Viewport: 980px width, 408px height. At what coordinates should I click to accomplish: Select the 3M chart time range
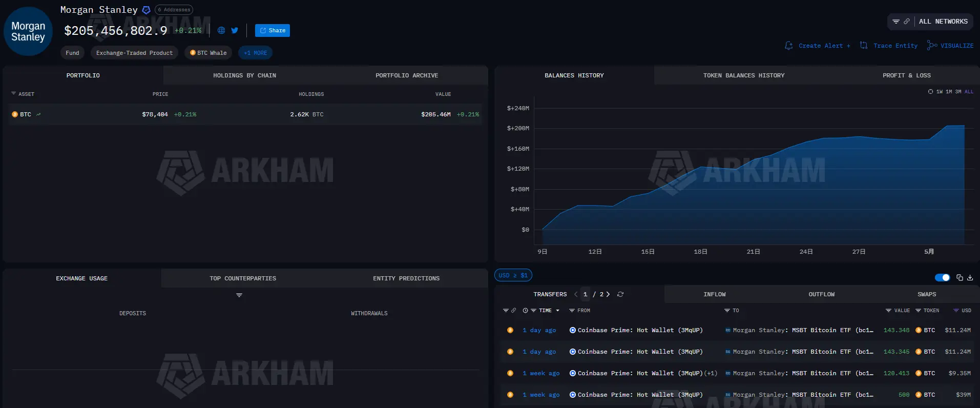958,92
